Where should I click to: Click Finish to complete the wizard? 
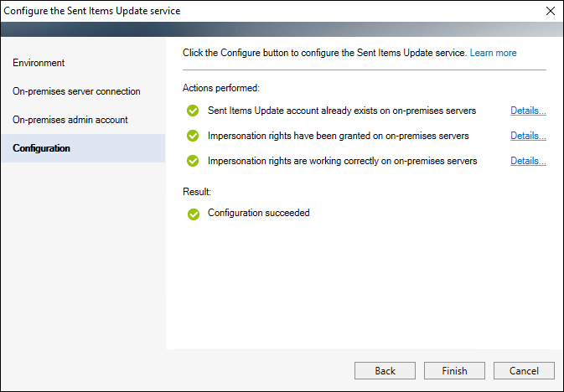coord(454,371)
